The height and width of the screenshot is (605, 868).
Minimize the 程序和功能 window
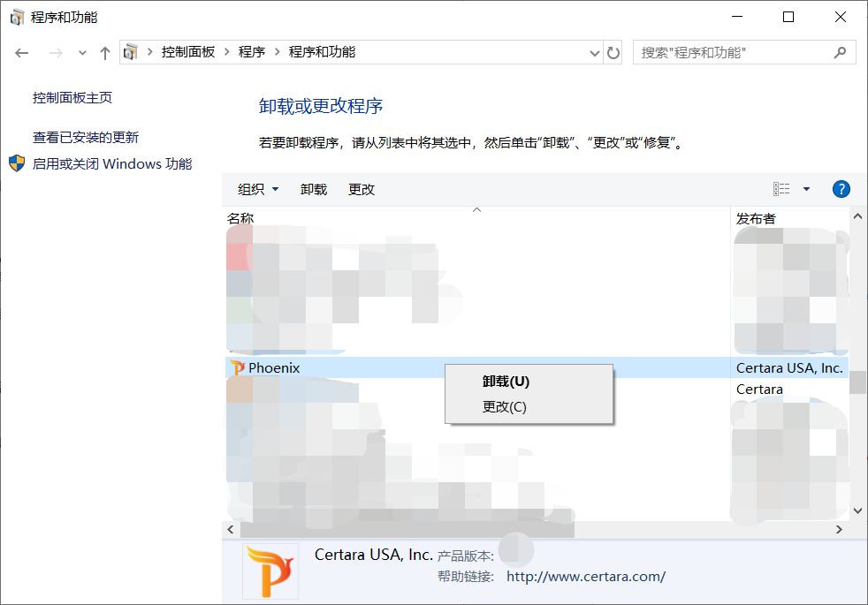pos(737,17)
